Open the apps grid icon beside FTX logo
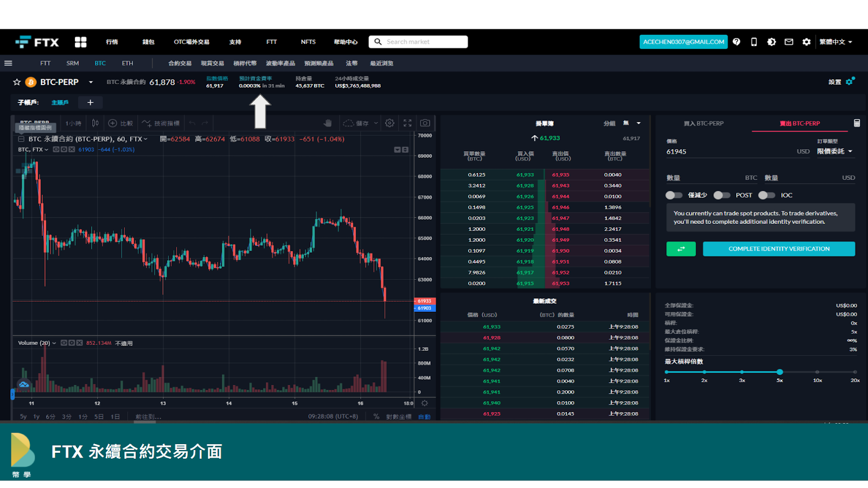Viewport: 868px width, 488px height. [81, 42]
